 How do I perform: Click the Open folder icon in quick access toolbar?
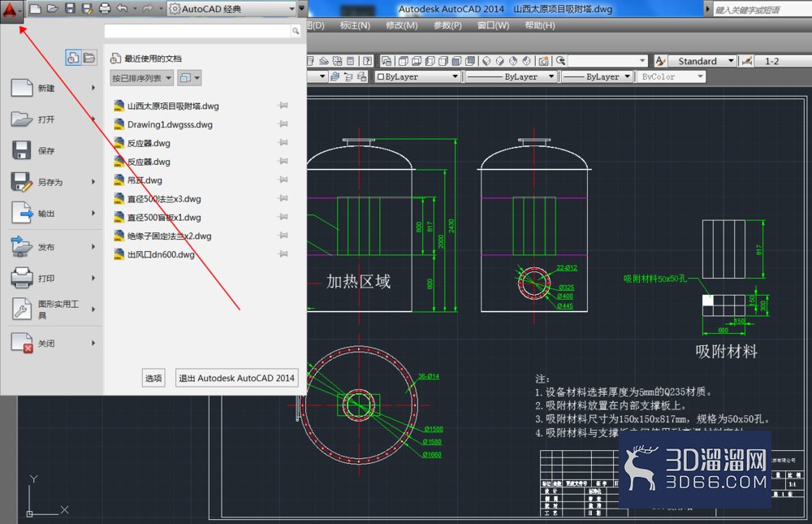tap(53, 9)
